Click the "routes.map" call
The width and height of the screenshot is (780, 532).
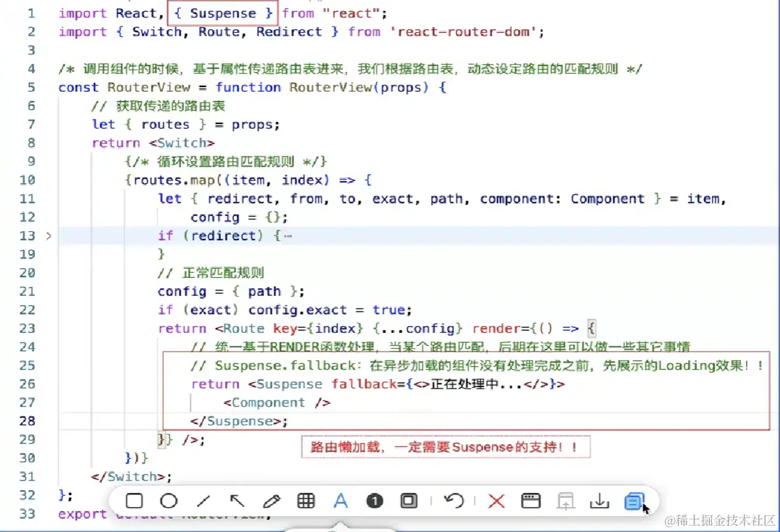[173, 180]
